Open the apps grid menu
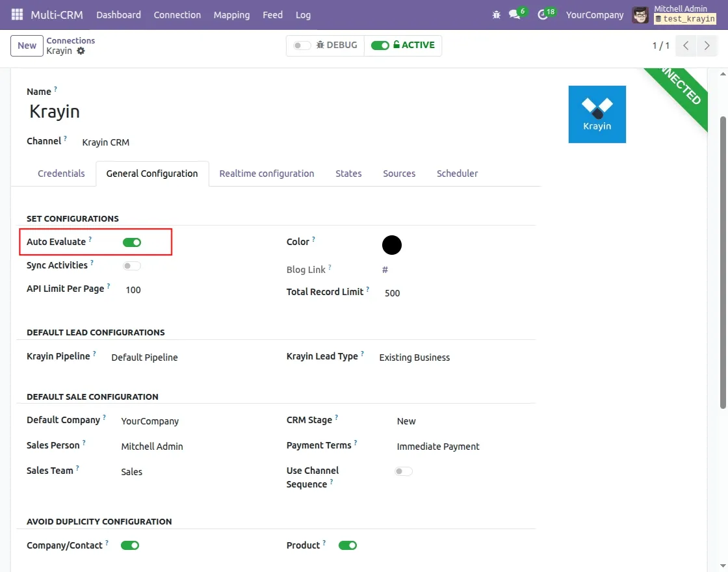728x572 pixels. click(x=16, y=14)
